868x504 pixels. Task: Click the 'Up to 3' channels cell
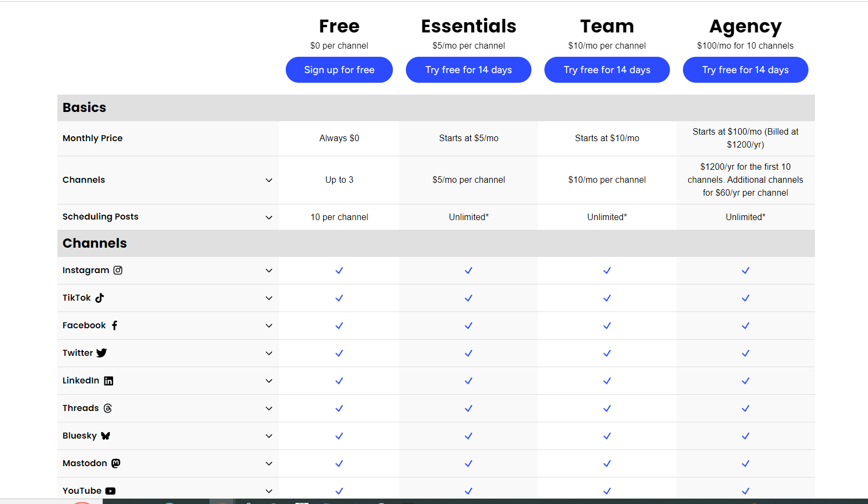point(339,180)
